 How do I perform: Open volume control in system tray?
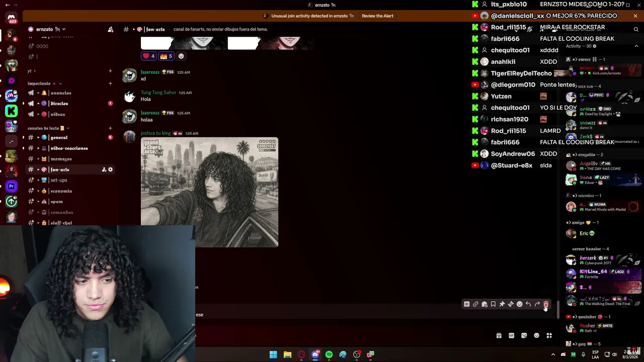pyautogui.click(x=614, y=354)
